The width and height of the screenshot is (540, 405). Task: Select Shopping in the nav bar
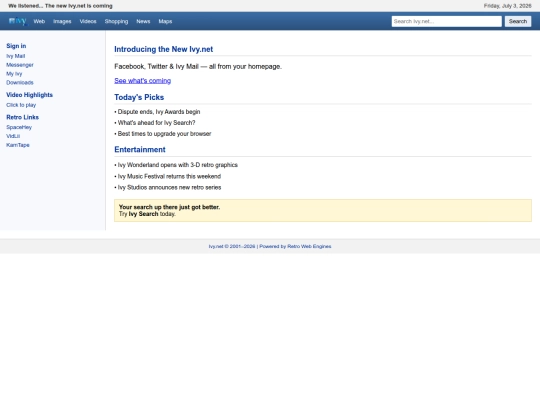click(116, 21)
